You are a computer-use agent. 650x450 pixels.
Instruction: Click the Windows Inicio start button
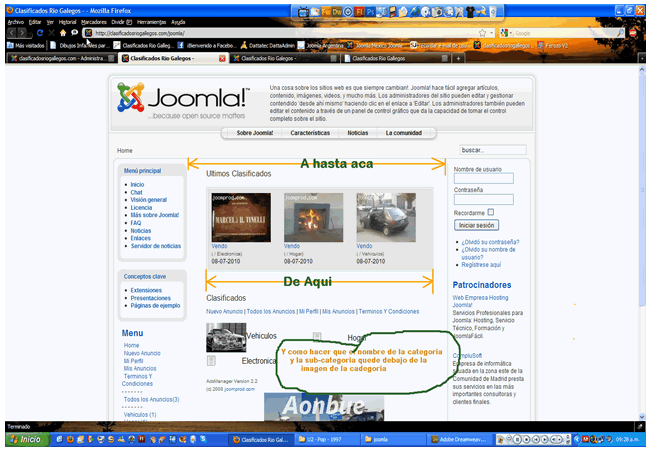click(25, 439)
